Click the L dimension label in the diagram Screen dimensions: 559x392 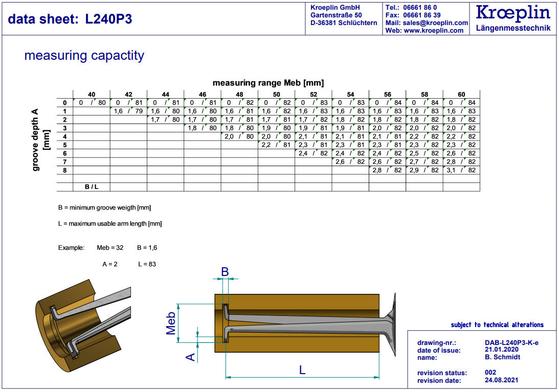[302, 370]
